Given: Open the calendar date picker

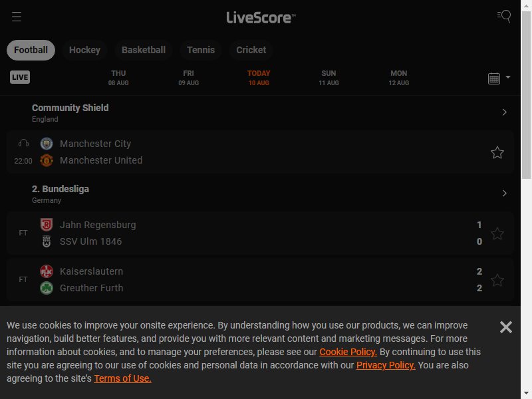Looking at the screenshot, I should coord(494,78).
